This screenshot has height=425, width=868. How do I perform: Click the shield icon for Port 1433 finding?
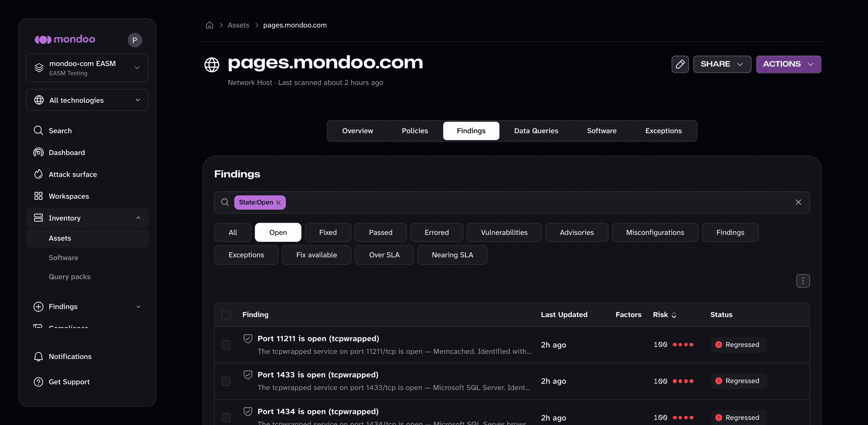tap(248, 375)
